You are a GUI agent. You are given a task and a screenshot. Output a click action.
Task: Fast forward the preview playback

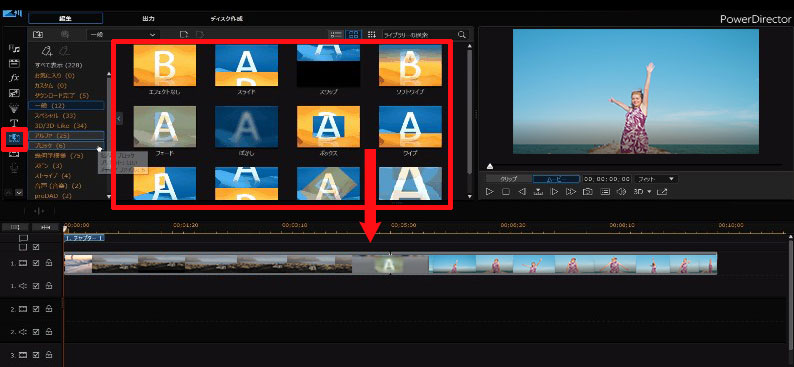click(x=571, y=192)
